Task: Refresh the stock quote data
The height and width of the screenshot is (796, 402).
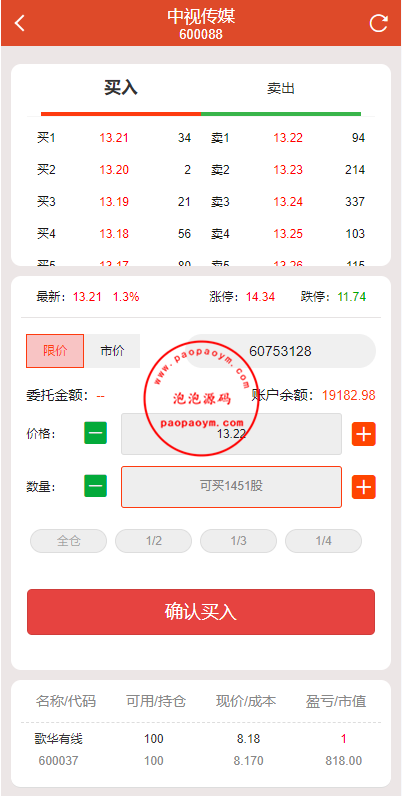Action: 379,23
